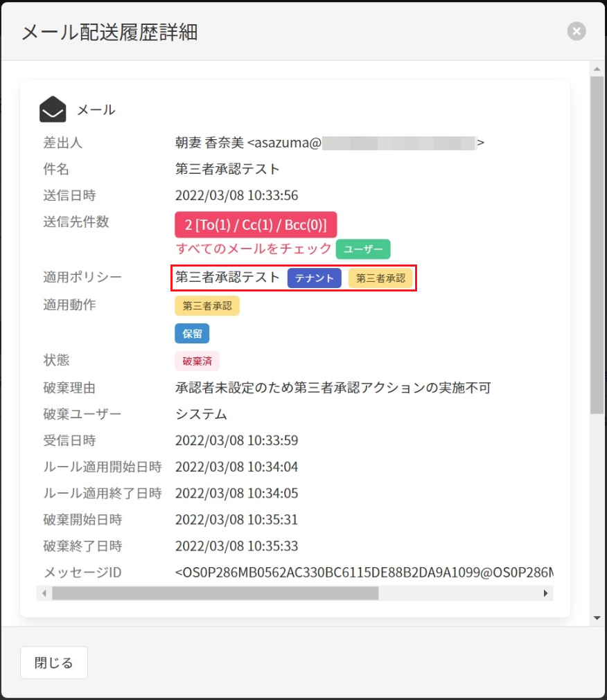Click the red recipient count badge
The width and height of the screenshot is (607, 700).
click(x=256, y=226)
